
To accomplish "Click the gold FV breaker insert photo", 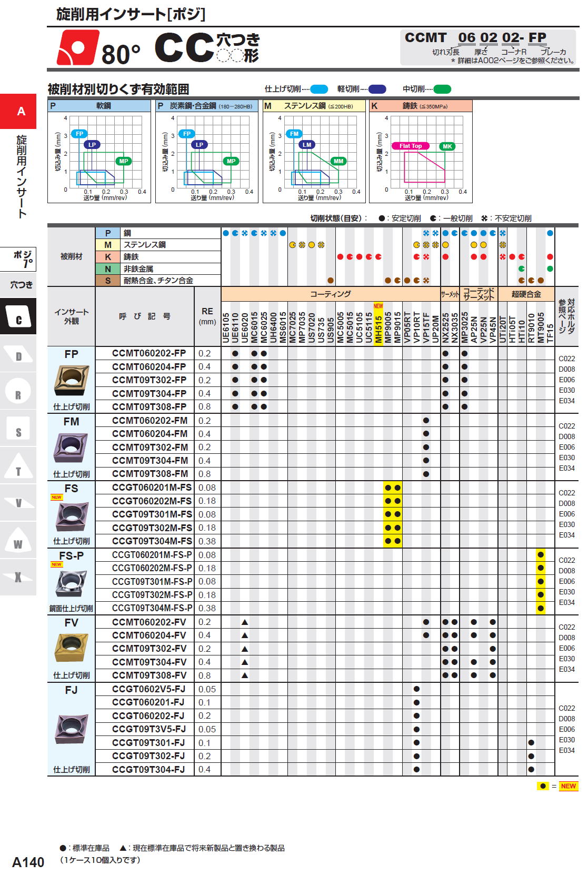I will [71, 648].
